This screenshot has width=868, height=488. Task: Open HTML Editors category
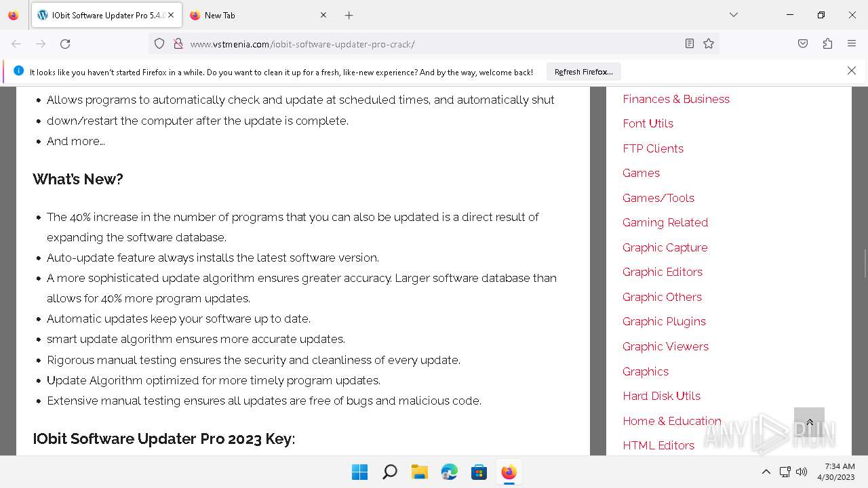[658, 445]
